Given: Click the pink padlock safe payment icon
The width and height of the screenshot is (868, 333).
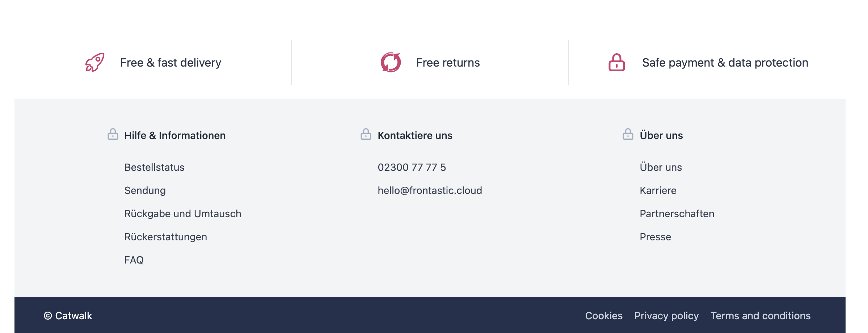Looking at the screenshot, I should pos(617,62).
